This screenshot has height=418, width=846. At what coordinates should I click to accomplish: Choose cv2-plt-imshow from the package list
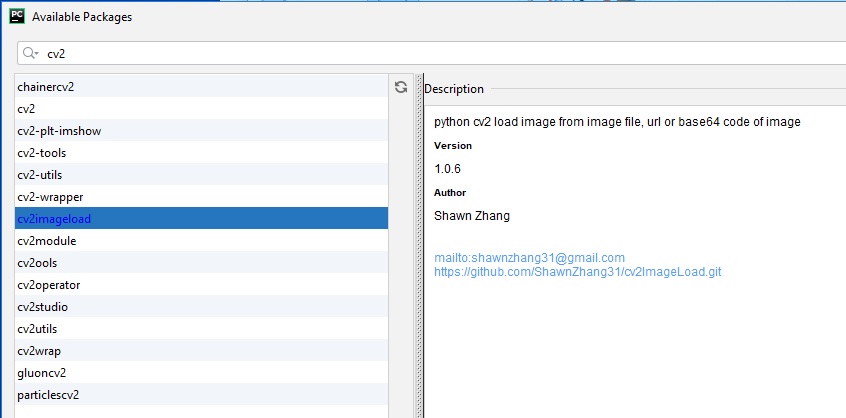[x=59, y=131]
